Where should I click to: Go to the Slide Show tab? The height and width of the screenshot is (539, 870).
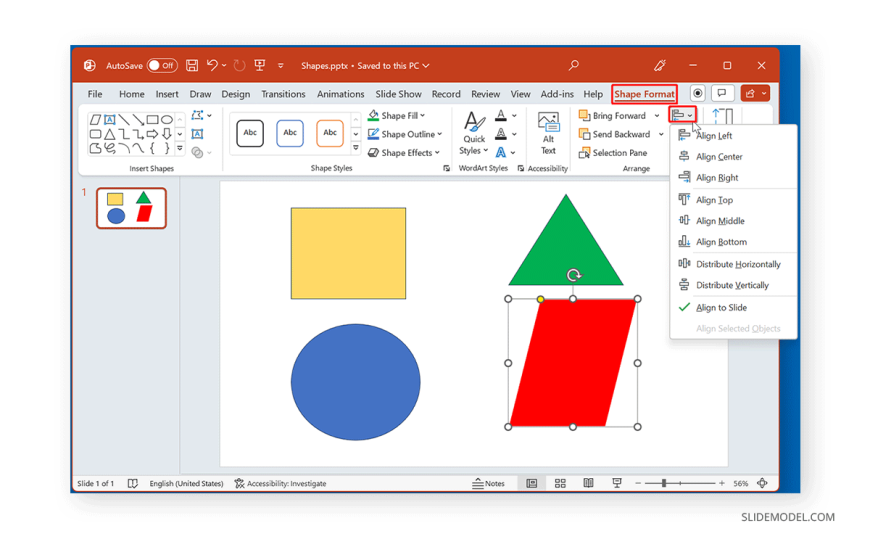[398, 94]
